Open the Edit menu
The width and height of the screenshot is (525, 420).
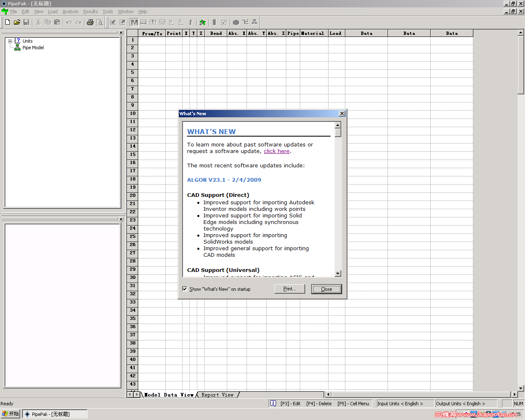25,11
